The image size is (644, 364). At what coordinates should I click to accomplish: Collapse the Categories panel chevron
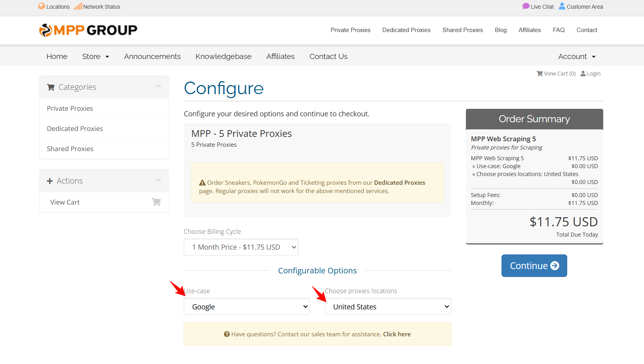pos(158,86)
